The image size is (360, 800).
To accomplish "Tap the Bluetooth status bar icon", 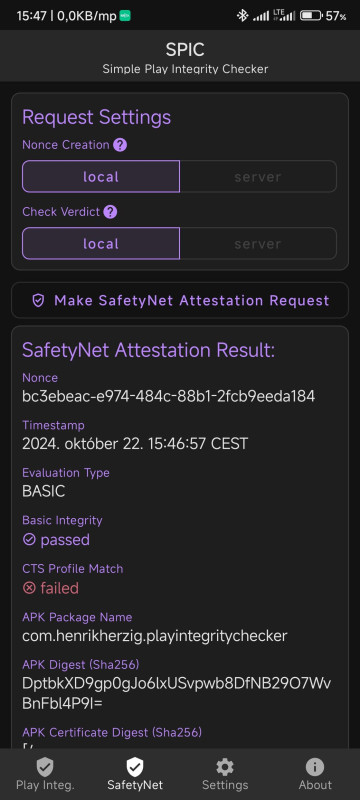I will point(242,15).
